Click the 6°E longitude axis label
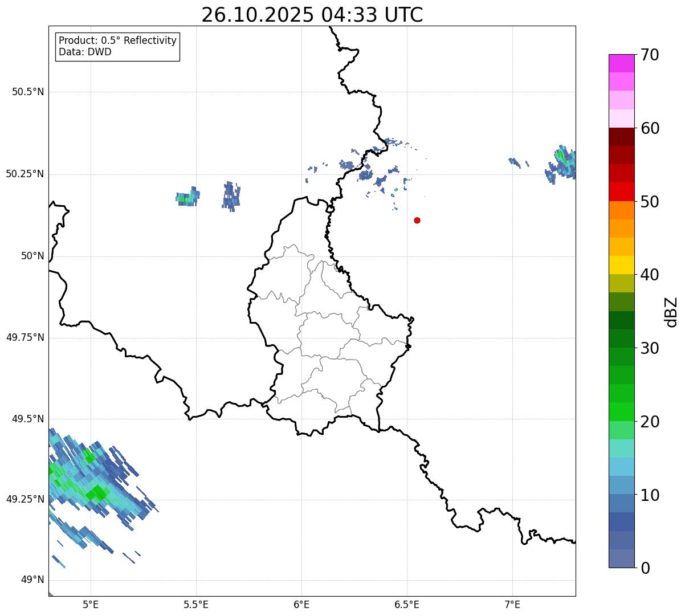Screen dimensions: 685x616 point(301,603)
